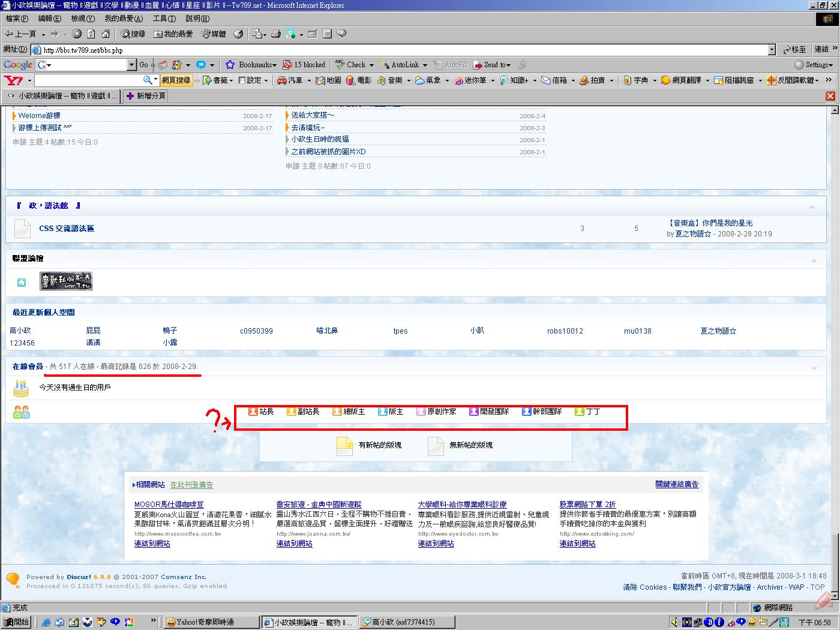Click the 在此刊登廣告 link
Screen dimensions: 840x630
click(191, 485)
